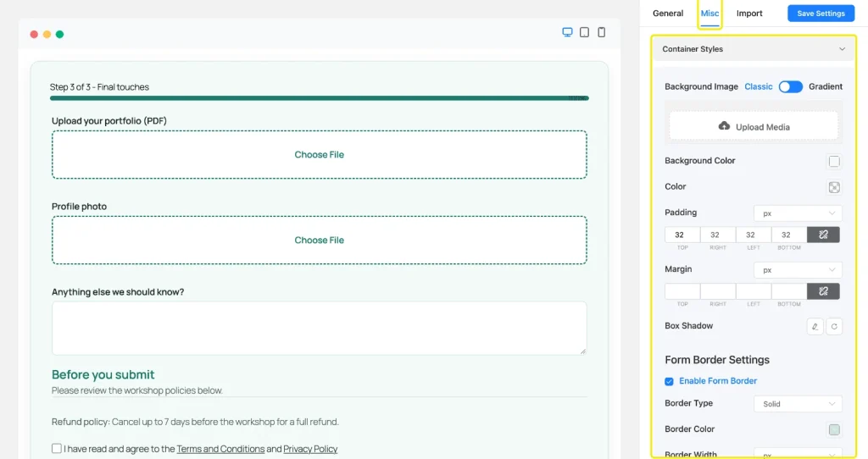Click the Margin RIGHT input field

tap(718, 291)
